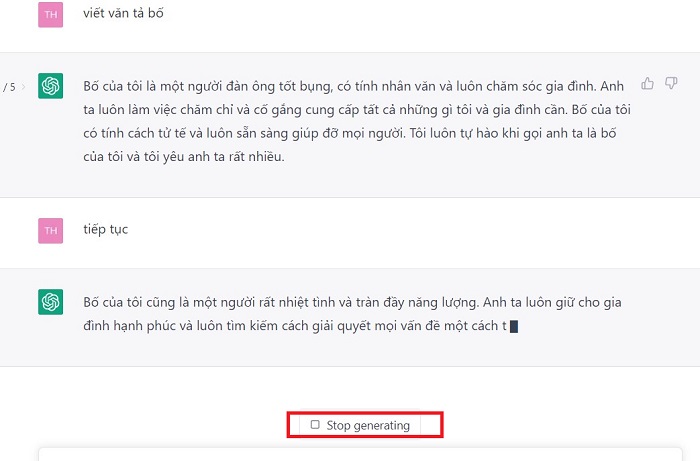Click the line starting "đình hạnh phúc và luôn tìm kiếm"
The width and height of the screenshot is (700, 461).
(295, 325)
